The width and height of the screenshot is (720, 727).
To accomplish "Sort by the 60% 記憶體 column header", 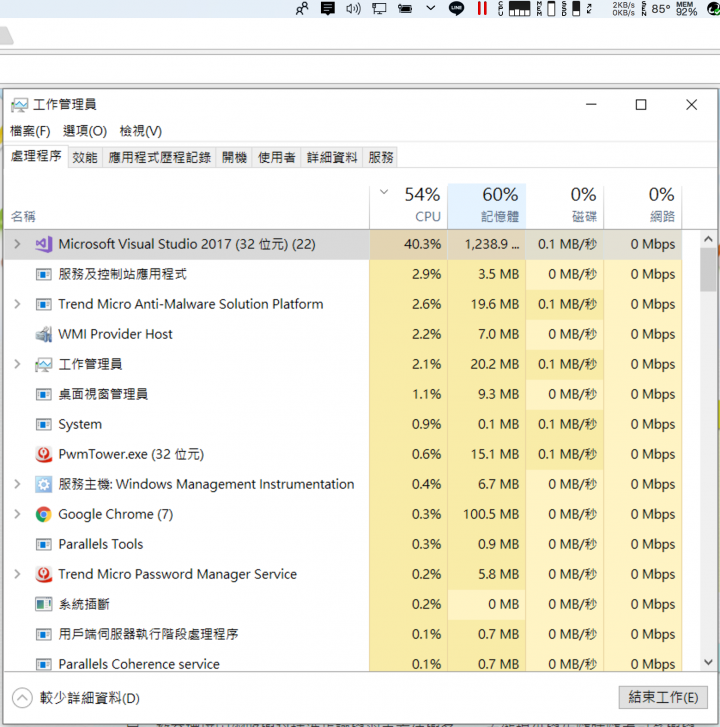I will [486, 206].
